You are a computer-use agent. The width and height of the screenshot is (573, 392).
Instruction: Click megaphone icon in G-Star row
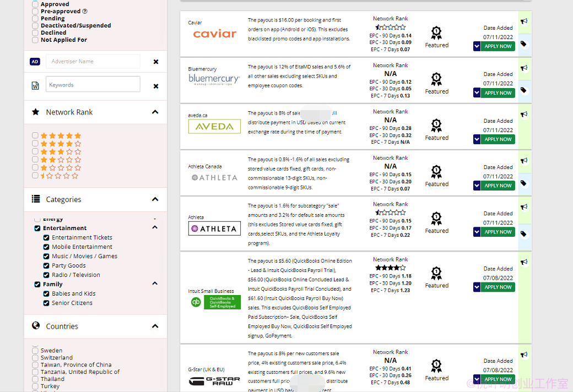(524, 355)
